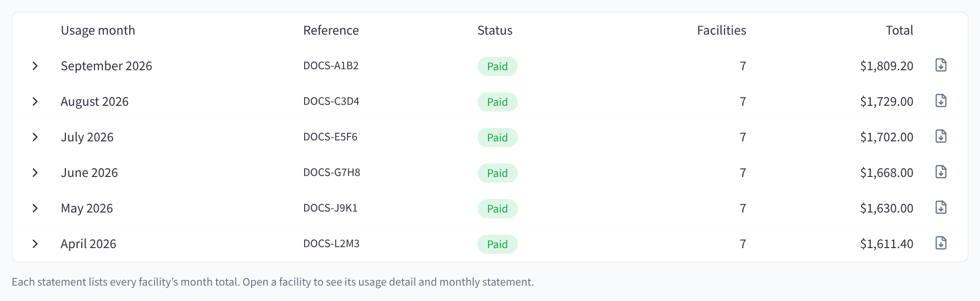Select reference DOCS-A1B2
The width and height of the screenshot is (980, 301).
(x=331, y=66)
